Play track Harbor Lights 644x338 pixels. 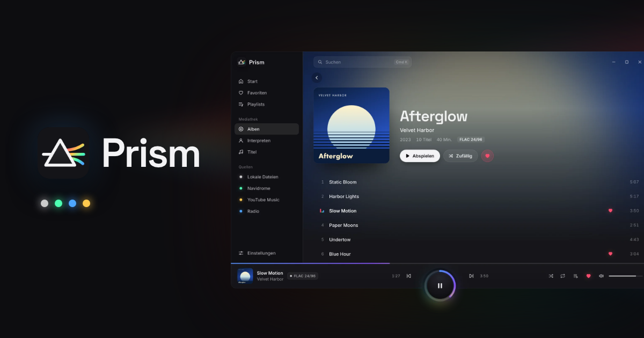click(344, 196)
